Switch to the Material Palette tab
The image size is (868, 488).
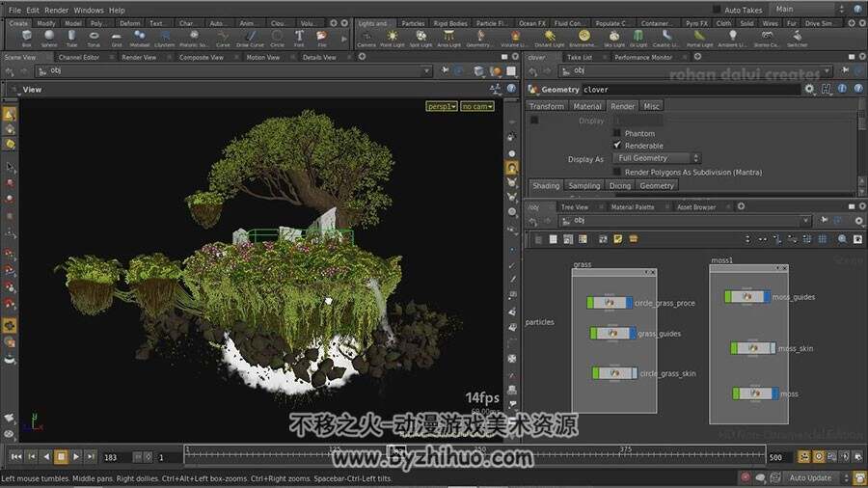click(632, 207)
